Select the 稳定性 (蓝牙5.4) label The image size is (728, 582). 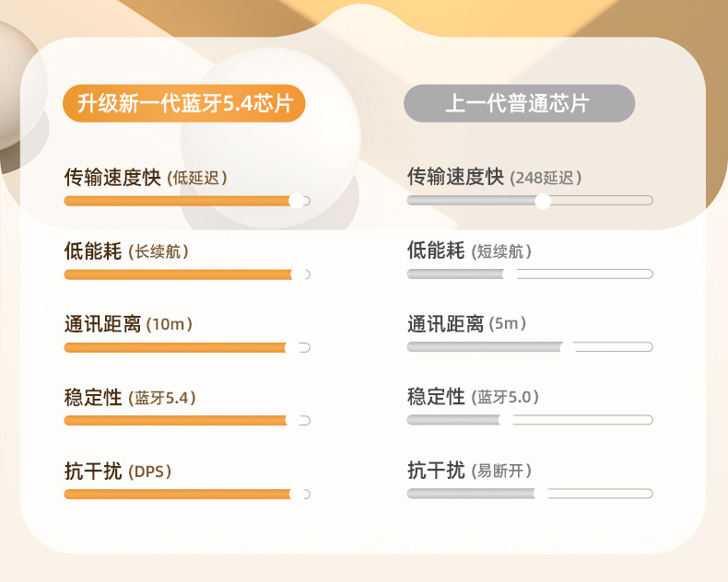pos(130,397)
